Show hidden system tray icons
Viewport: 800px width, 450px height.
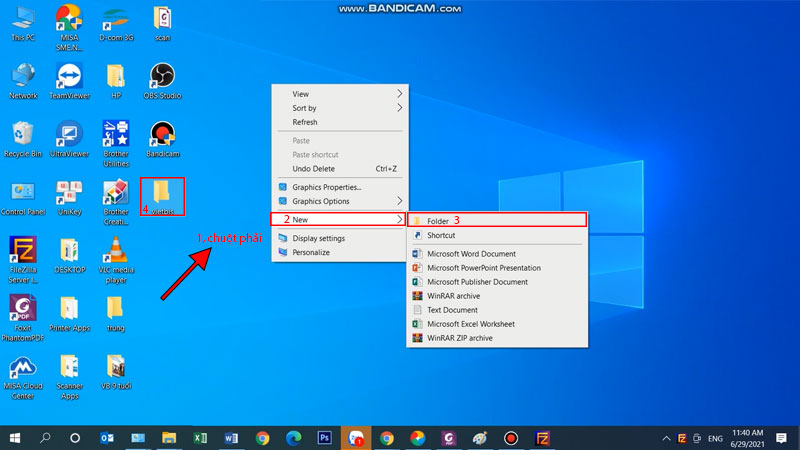coord(666,438)
